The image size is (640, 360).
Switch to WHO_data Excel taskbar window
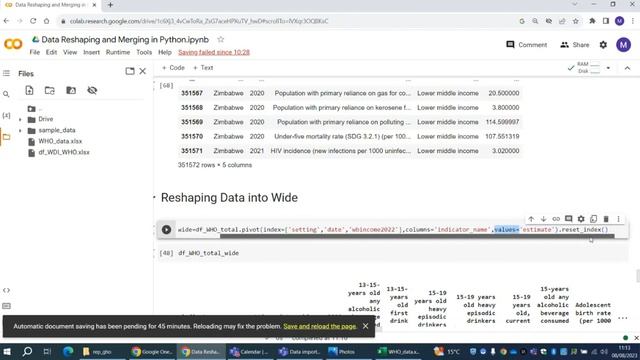[x=398, y=351]
